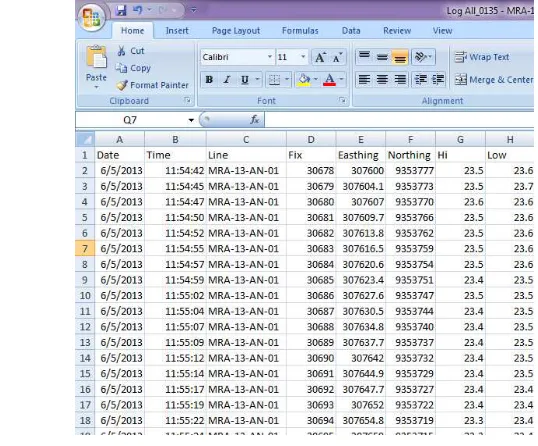Viewport: 538px width, 446px height.
Task: Click Increase Indent icon
Action: coord(438,80)
